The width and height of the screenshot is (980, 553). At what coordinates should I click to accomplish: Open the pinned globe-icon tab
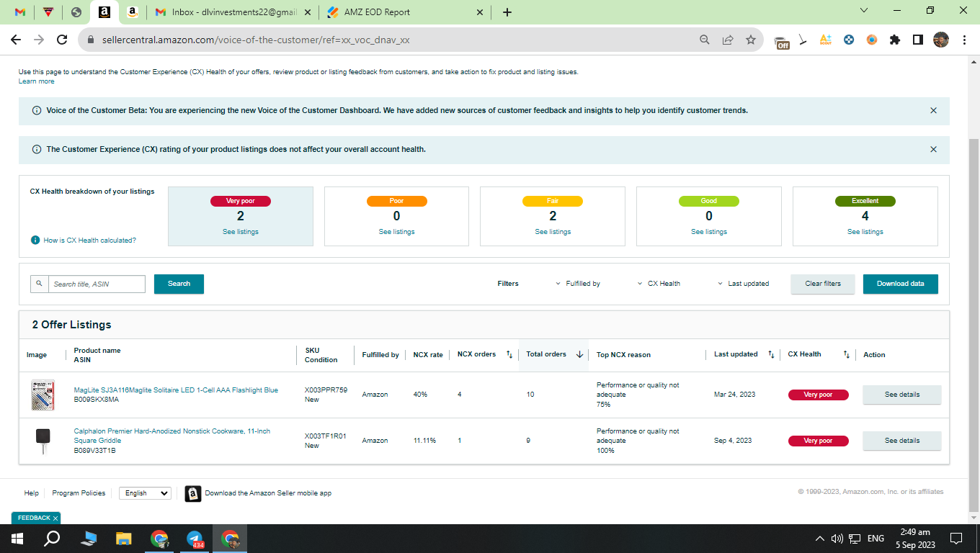(76, 12)
